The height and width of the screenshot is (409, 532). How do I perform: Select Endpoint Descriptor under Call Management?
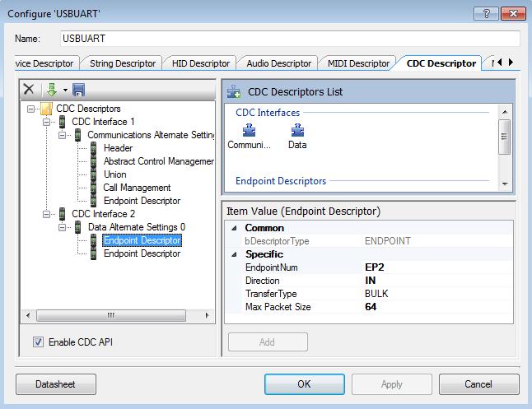(x=142, y=201)
